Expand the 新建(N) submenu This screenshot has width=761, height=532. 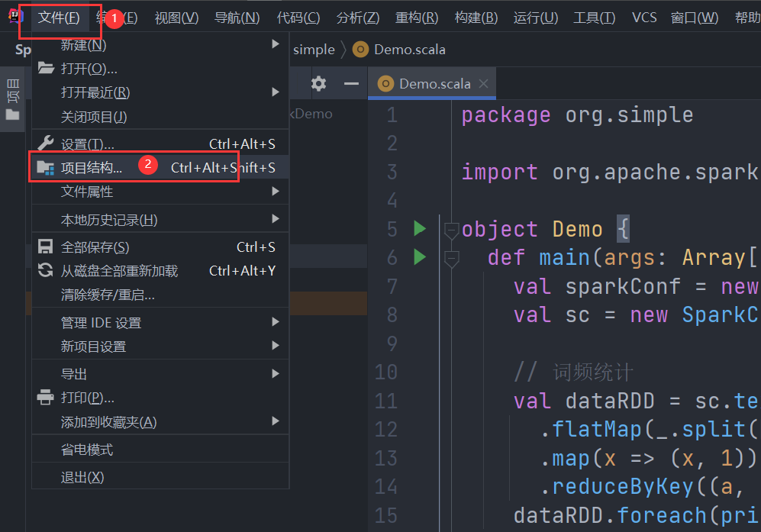(160, 45)
